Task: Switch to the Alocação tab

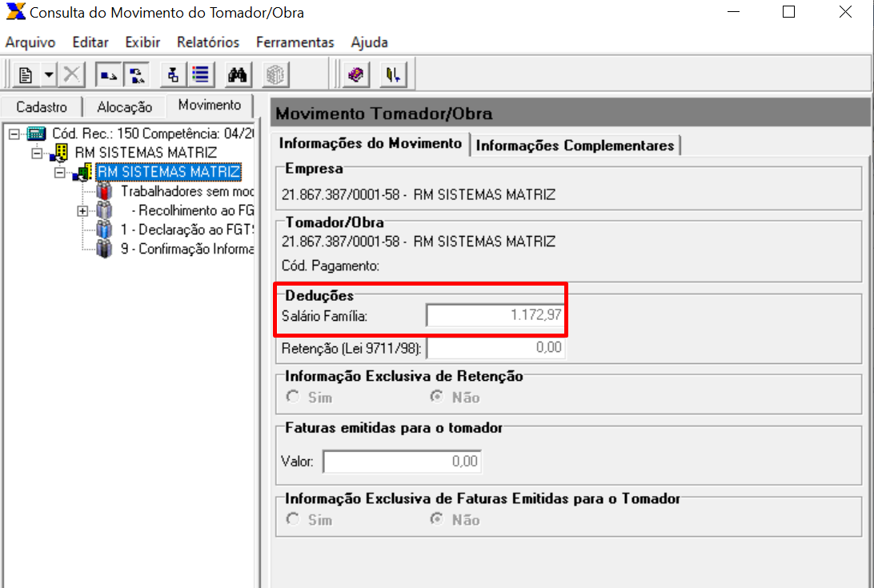Action: point(124,107)
